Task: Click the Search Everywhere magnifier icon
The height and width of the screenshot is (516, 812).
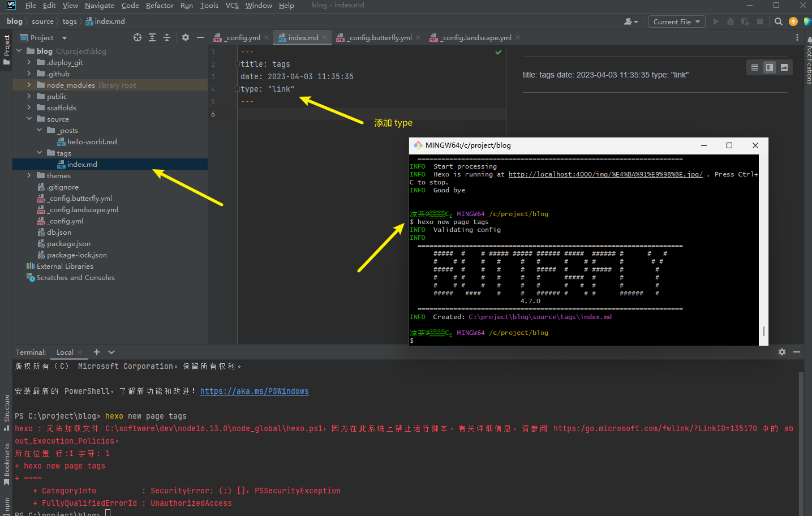Action: click(x=779, y=21)
